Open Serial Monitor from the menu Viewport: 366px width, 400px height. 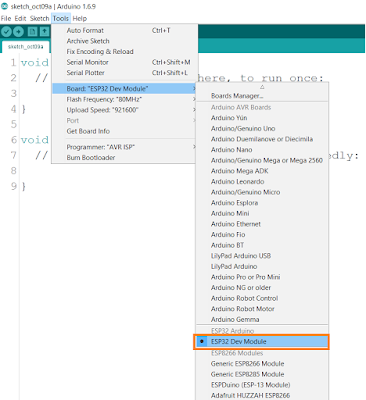[124, 62]
